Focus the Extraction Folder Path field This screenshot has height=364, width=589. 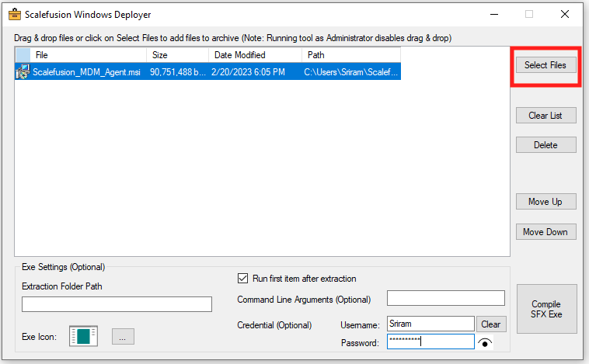117,304
